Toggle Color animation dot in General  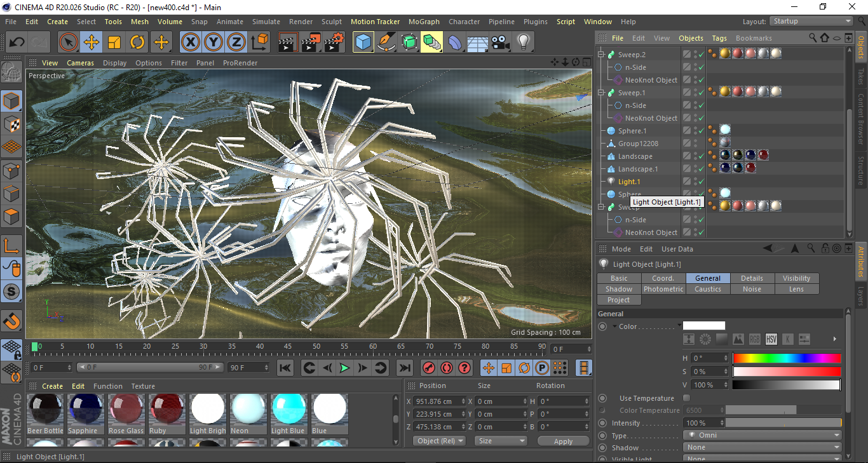pos(602,326)
